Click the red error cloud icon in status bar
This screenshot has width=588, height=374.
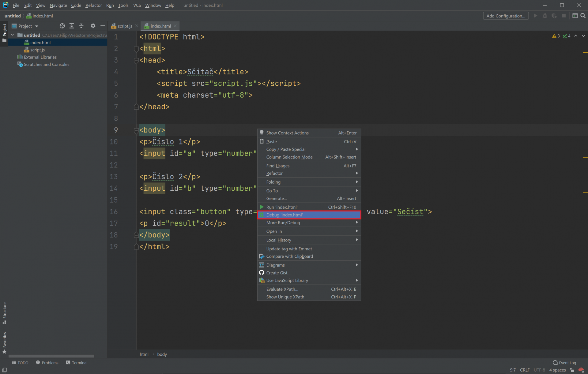click(582, 370)
